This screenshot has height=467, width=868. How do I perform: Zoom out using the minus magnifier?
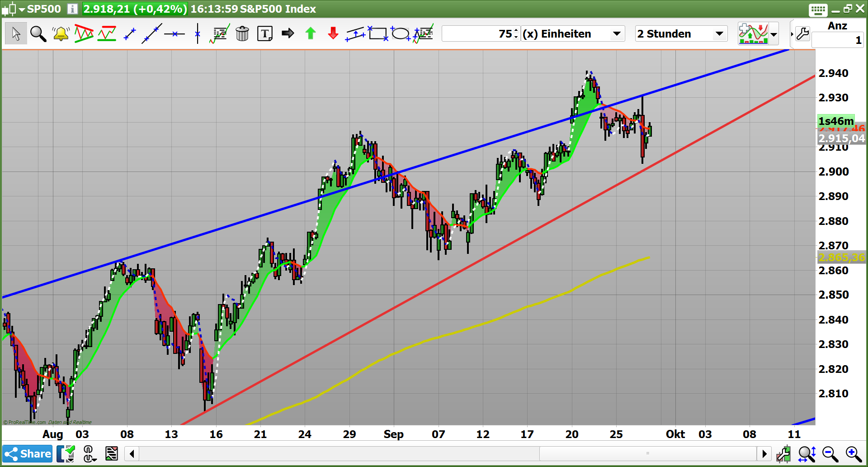tap(830, 453)
